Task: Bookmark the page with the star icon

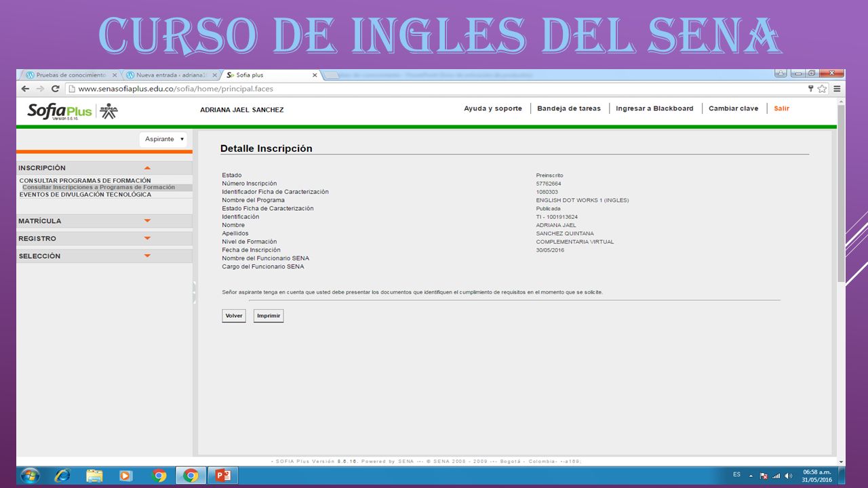Action: pyautogui.click(x=822, y=89)
